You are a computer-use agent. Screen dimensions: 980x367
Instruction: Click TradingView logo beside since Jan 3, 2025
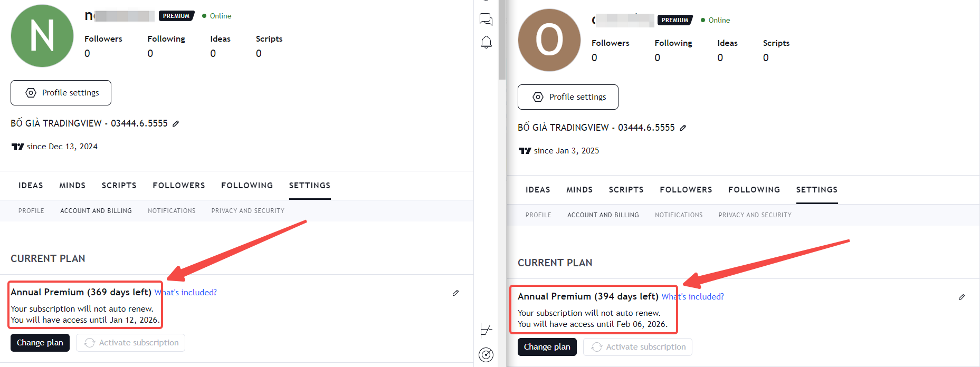(x=525, y=151)
